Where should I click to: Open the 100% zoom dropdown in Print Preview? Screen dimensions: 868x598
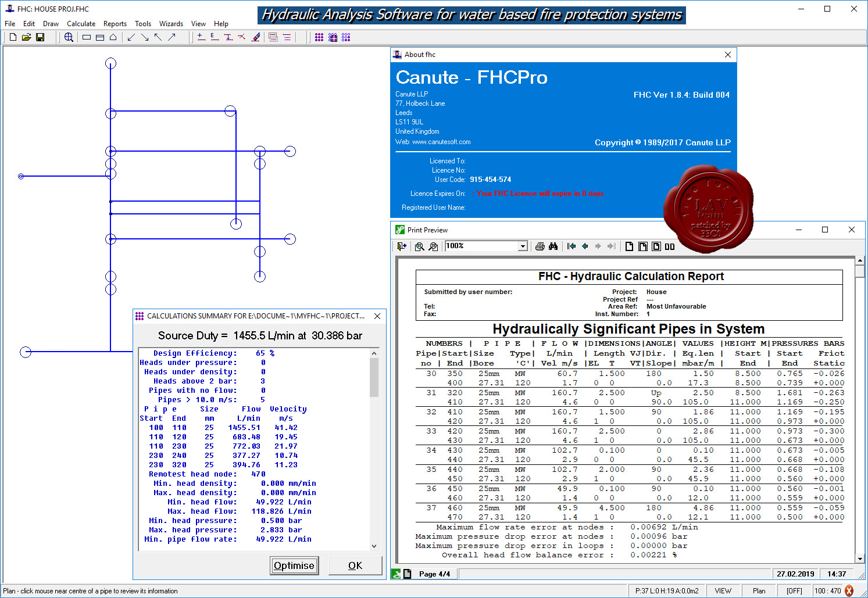(x=523, y=246)
